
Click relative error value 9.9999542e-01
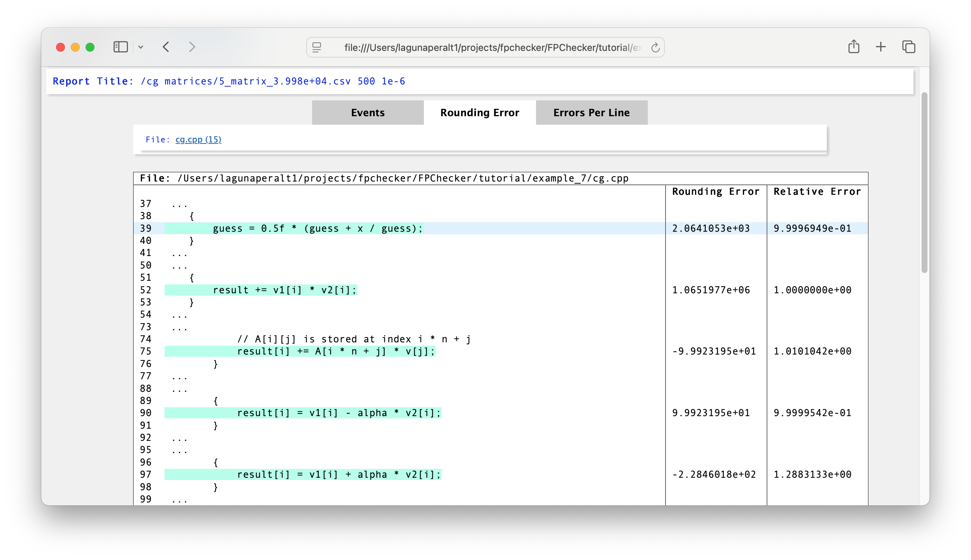point(812,413)
